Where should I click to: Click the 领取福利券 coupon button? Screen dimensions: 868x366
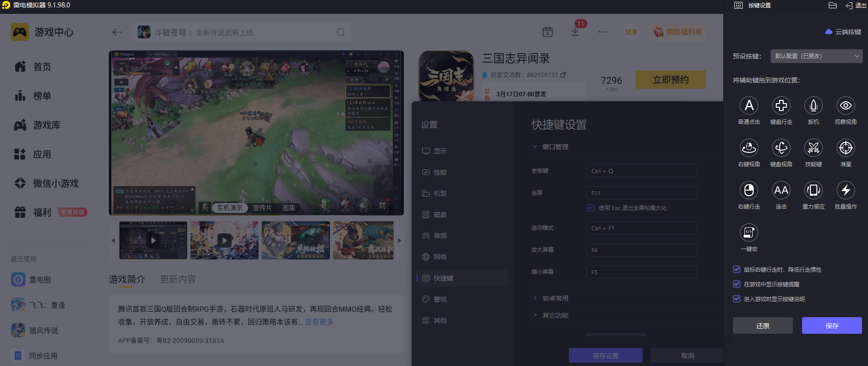(677, 32)
